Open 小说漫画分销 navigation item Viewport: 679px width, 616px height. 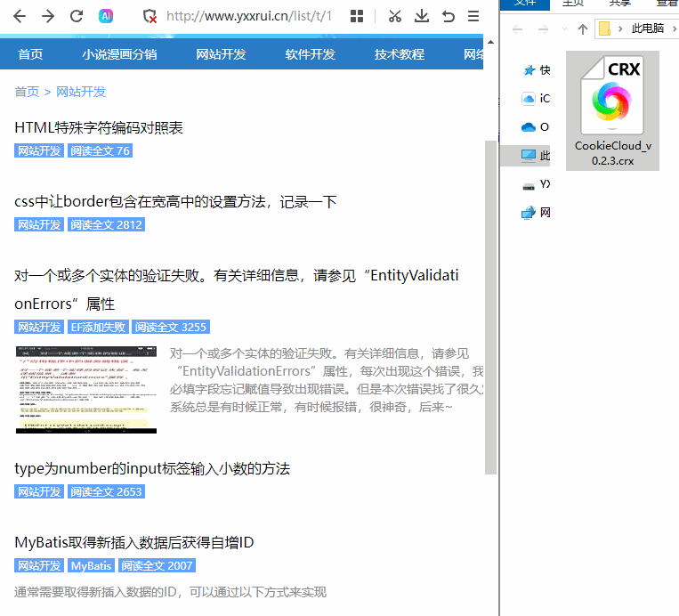pos(119,54)
